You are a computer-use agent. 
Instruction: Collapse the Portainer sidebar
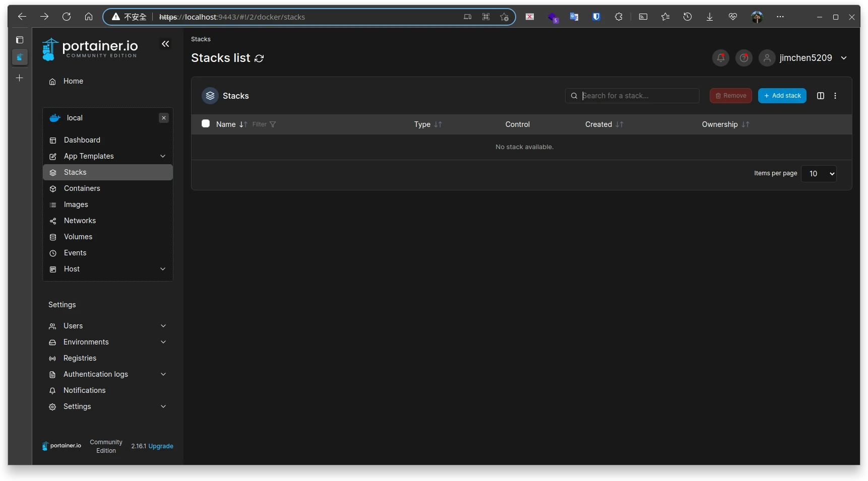(x=165, y=44)
